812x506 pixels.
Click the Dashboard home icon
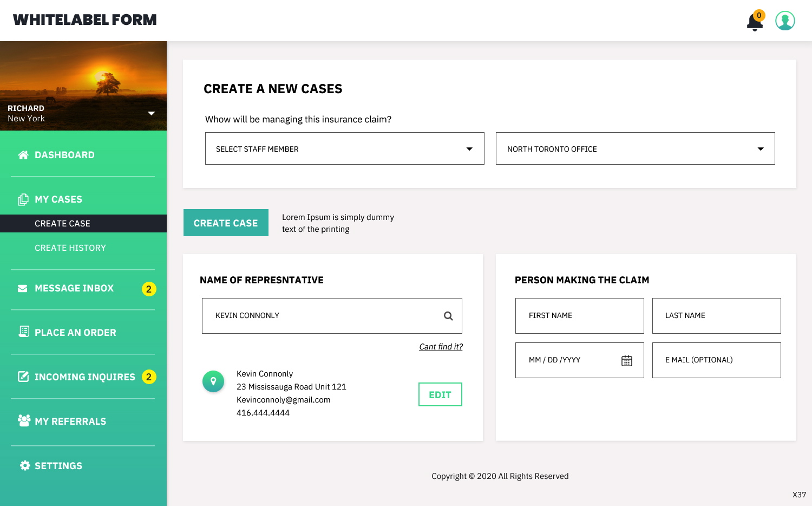[x=23, y=155]
